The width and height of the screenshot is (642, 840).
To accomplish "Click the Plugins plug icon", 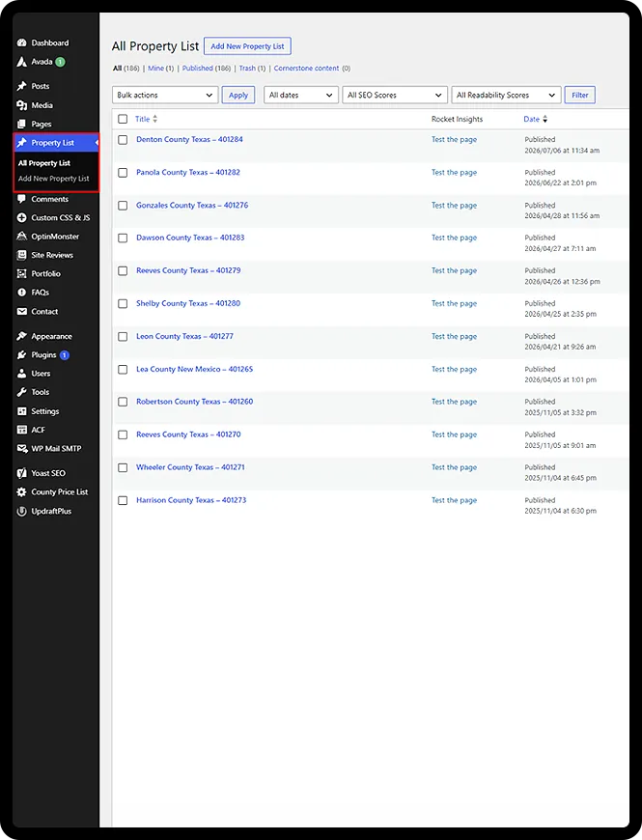I will tap(21, 355).
